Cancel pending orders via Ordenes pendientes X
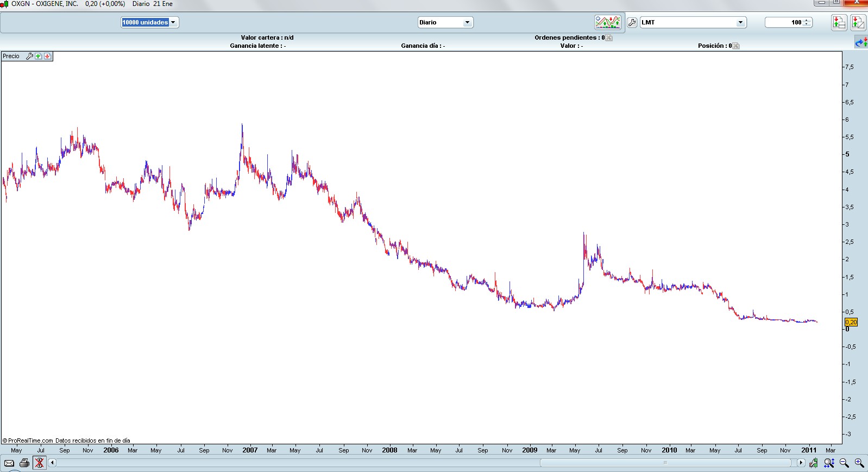Image resolution: width=868 pixels, height=472 pixels. point(609,37)
